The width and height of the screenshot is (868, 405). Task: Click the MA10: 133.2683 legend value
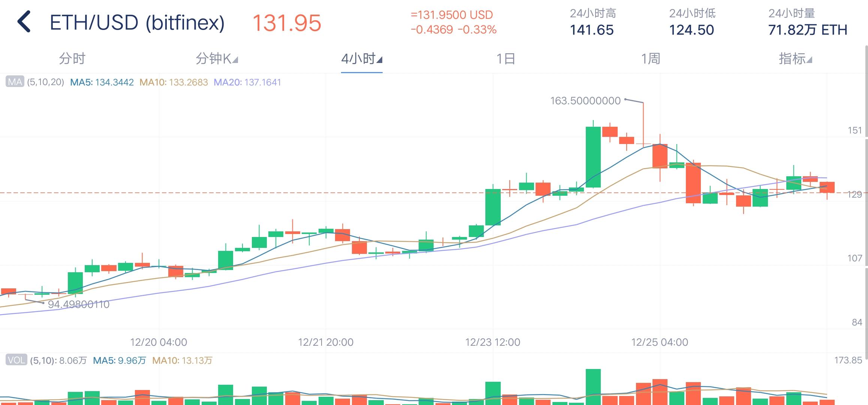tap(174, 82)
